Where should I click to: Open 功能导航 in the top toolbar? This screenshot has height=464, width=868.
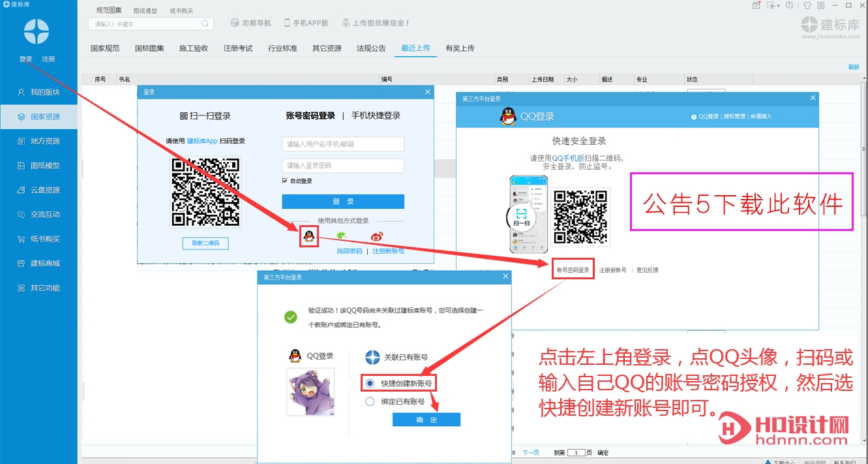coord(251,23)
